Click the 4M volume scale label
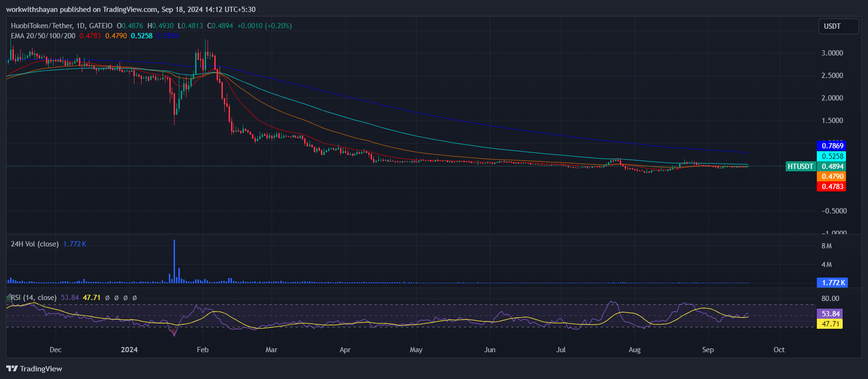This screenshot has width=868, height=379. (826, 265)
